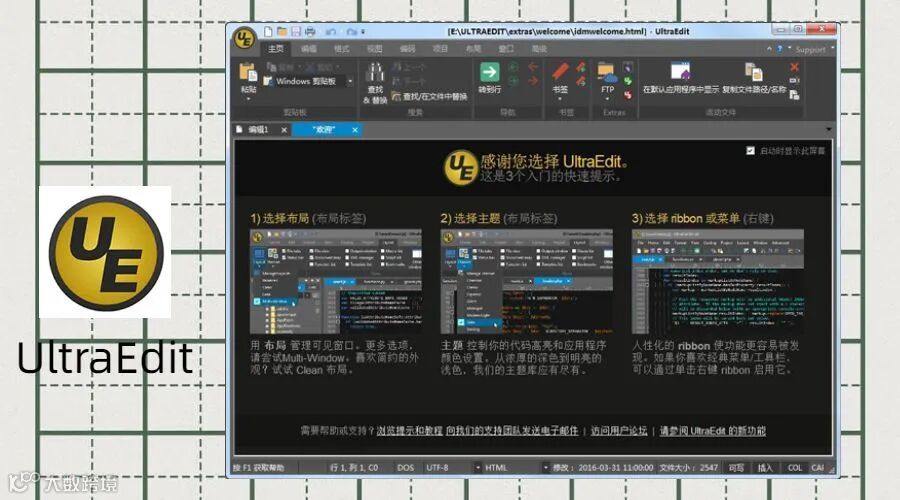
Task: Toggle 启动时显示此屏幕 checkbox
Action: click(x=750, y=150)
